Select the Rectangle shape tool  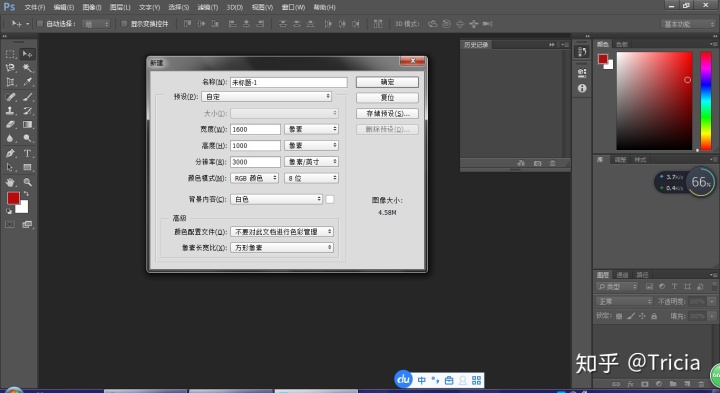click(28, 167)
